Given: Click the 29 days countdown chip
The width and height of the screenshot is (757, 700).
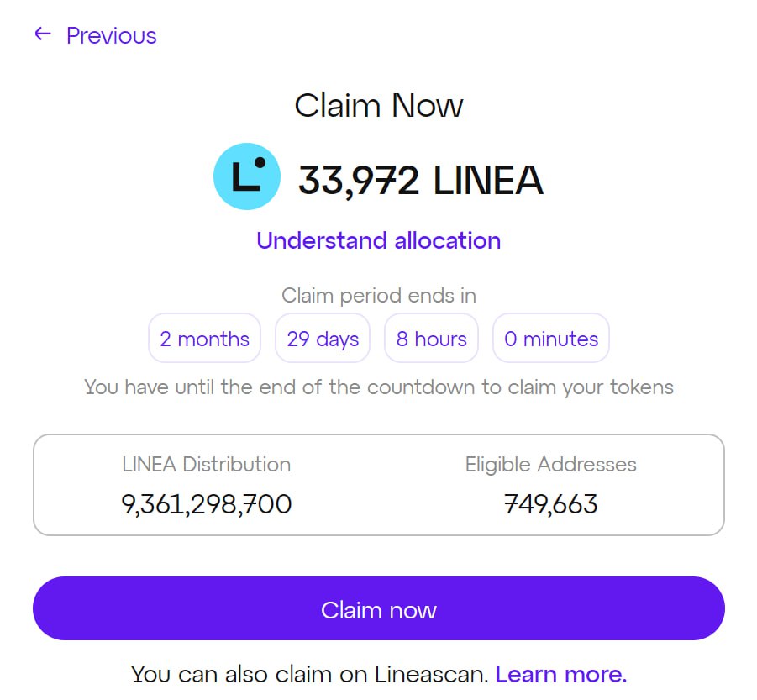Looking at the screenshot, I should [x=323, y=338].
